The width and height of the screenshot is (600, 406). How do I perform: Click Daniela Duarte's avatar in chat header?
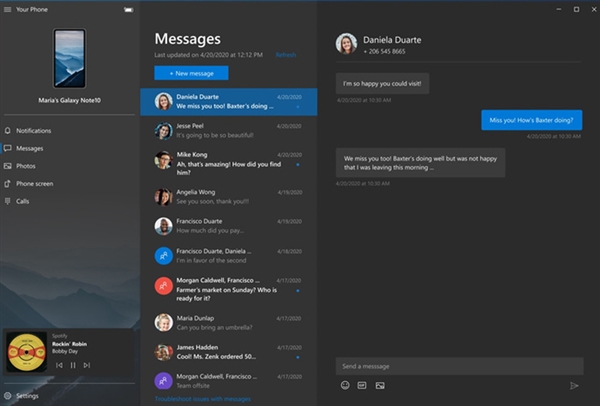click(x=346, y=43)
